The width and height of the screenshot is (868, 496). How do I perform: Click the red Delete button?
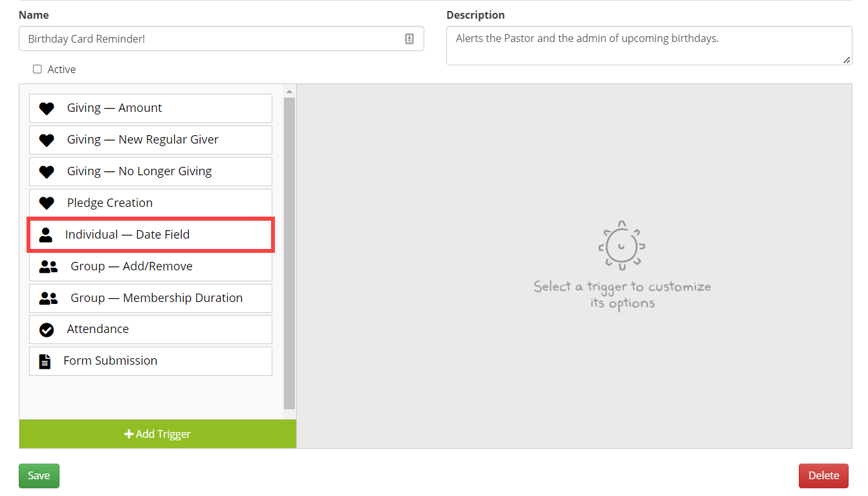click(823, 476)
